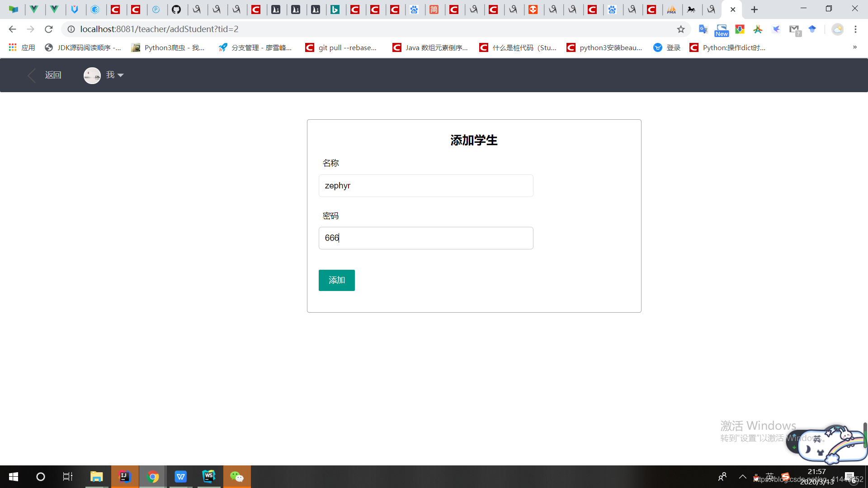Click Google Translate extension icon
This screenshot has width=868, height=488.
703,29
